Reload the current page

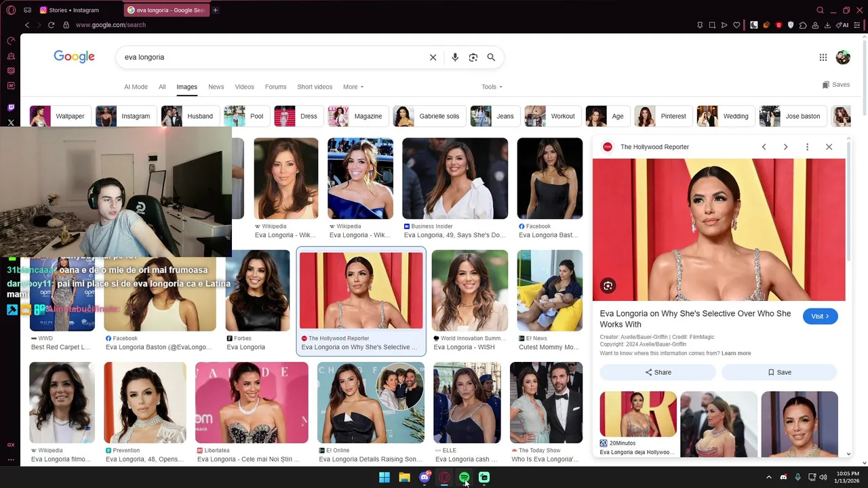[51, 25]
